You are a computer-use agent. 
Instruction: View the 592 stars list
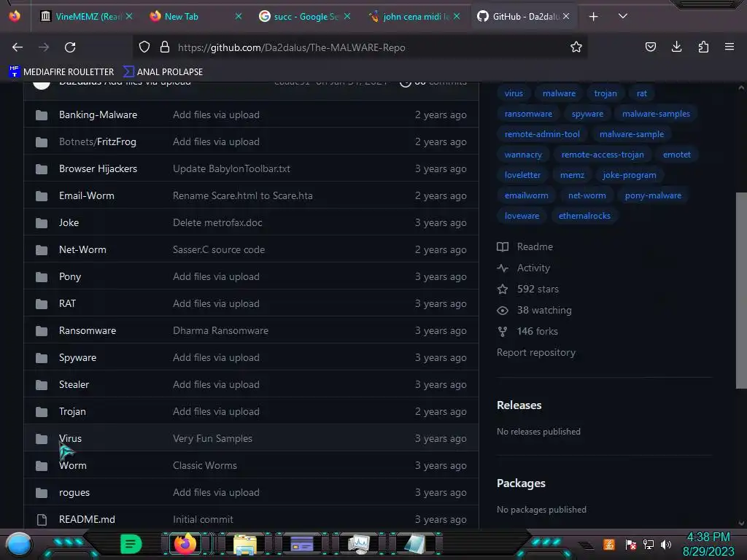tap(528, 289)
